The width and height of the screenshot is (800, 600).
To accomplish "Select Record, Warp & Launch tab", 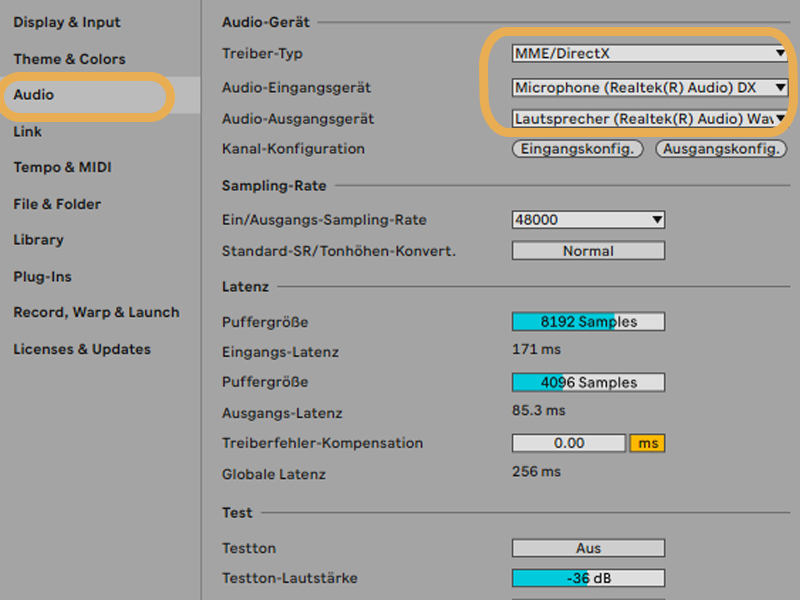I will pyautogui.click(x=96, y=312).
